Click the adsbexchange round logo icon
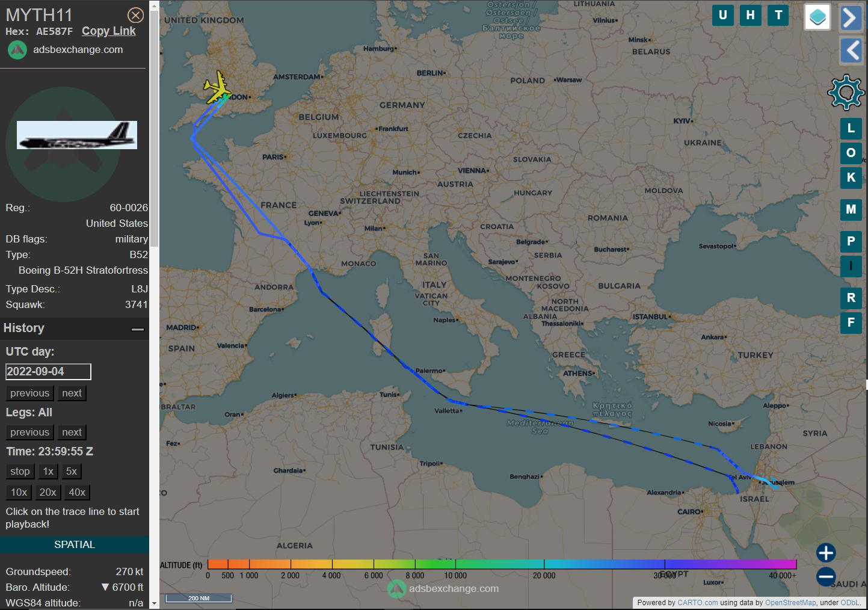 17,50
